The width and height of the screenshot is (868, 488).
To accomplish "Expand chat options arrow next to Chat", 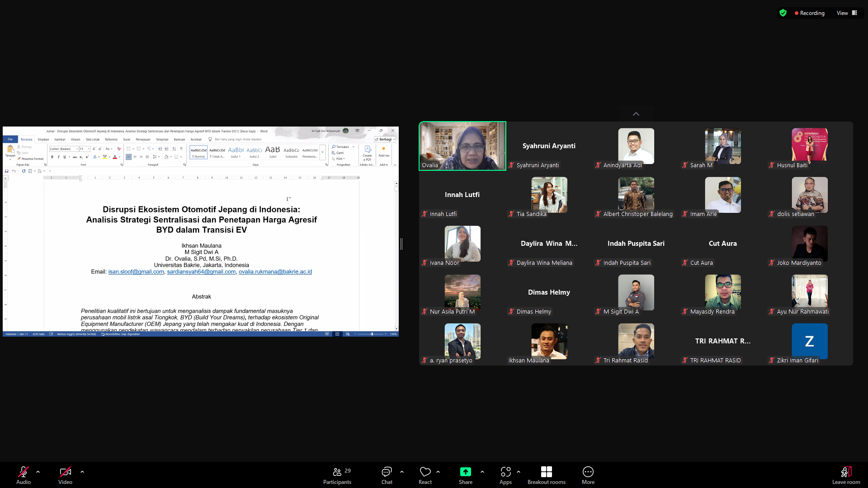I will pos(402,472).
